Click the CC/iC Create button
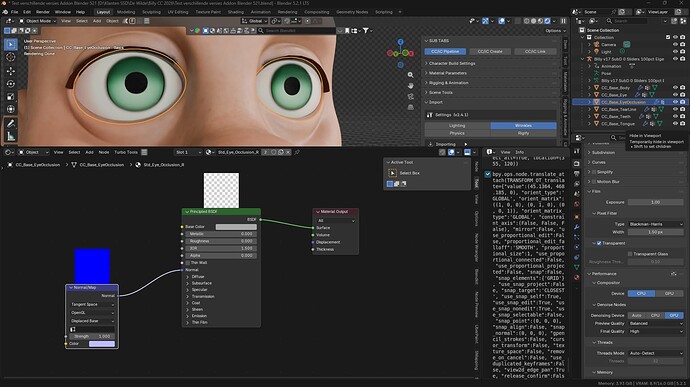The image size is (690, 387). coord(490,52)
